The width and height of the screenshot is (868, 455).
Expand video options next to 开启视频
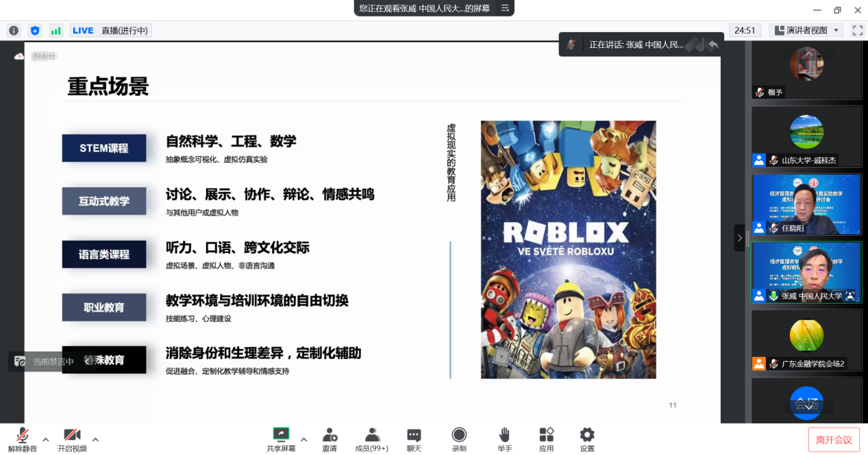pos(95,439)
